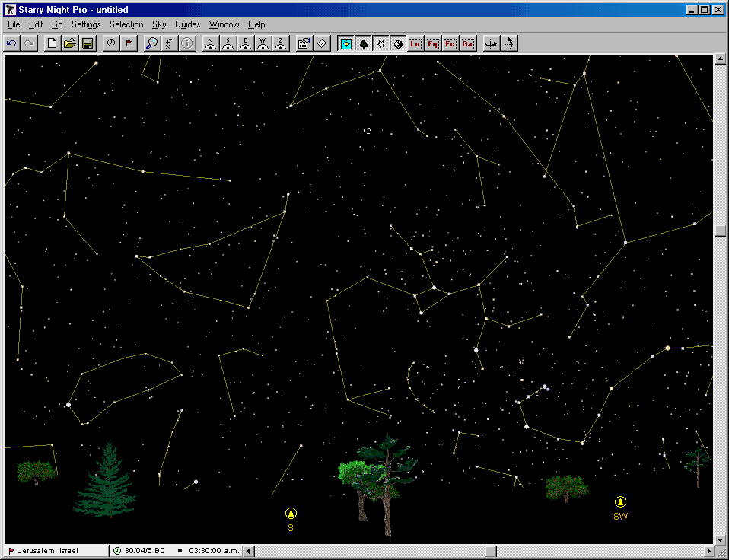
Task: Click the 30/04/5 BC date field
Action: 144,551
